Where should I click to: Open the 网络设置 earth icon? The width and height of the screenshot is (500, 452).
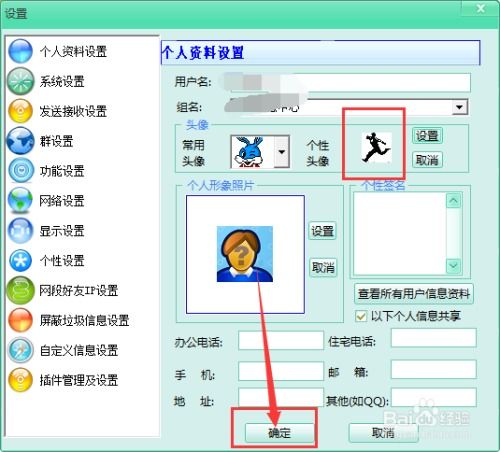point(20,200)
